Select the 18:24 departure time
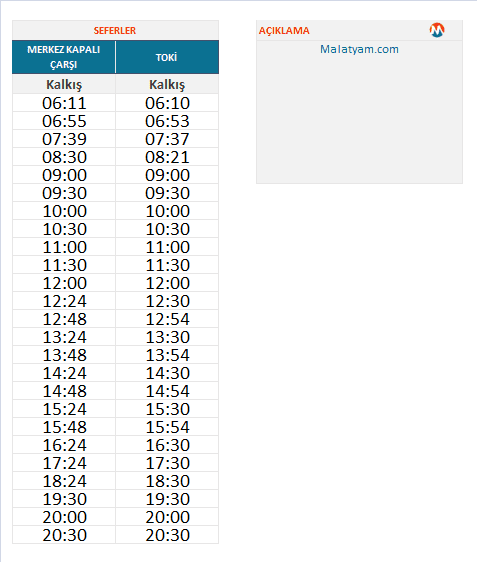Viewport: 477px width, 562px height. click(64, 481)
